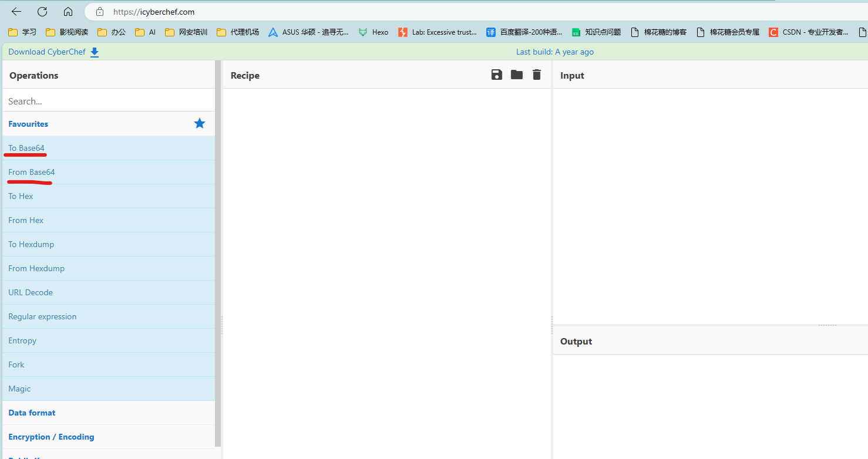Viewport: 868px width, 459px height.
Task: Open the 影视阅读 bookmarks folder
Action: pos(67,32)
